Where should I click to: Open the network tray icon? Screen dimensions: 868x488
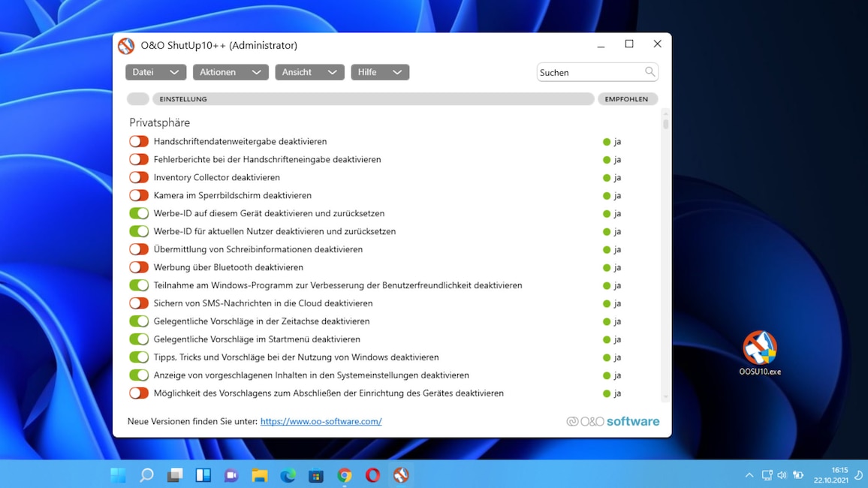pyautogui.click(x=767, y=475)
